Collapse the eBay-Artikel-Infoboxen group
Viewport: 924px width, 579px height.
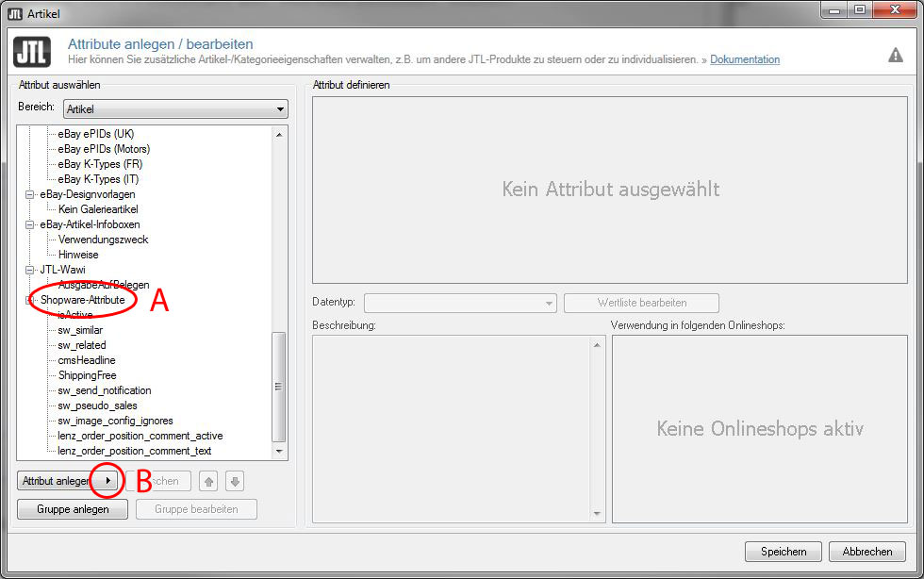pyautogui.click(x=29, y=224)
